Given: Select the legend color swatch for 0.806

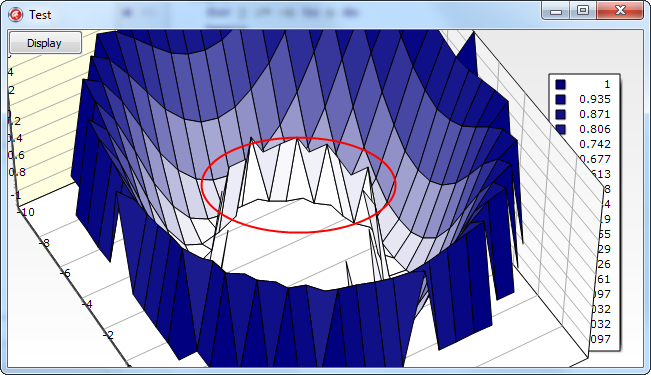Looking at the screenshot, I should [x=560, y=129].
